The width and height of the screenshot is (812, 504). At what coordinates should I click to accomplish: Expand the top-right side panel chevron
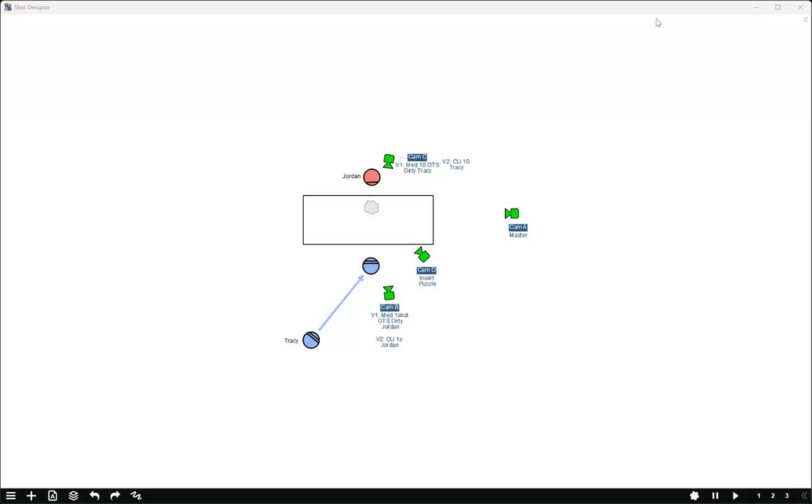[805, 20]
